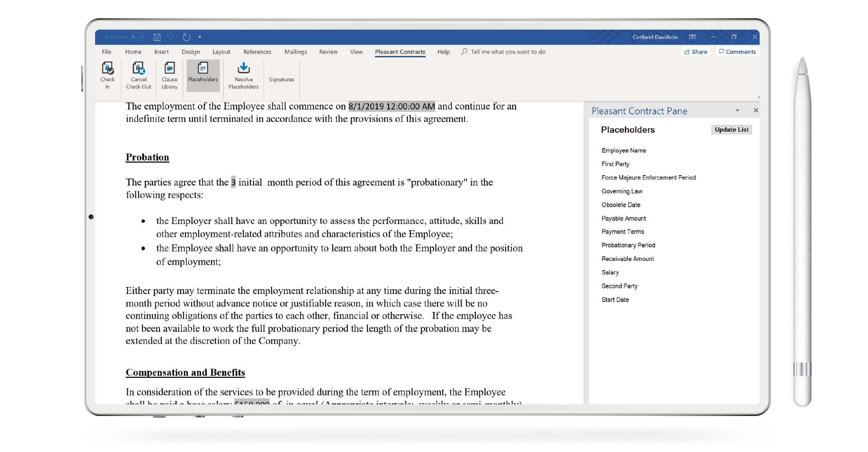Collapse the ribbon arrow

click(758, 97)
